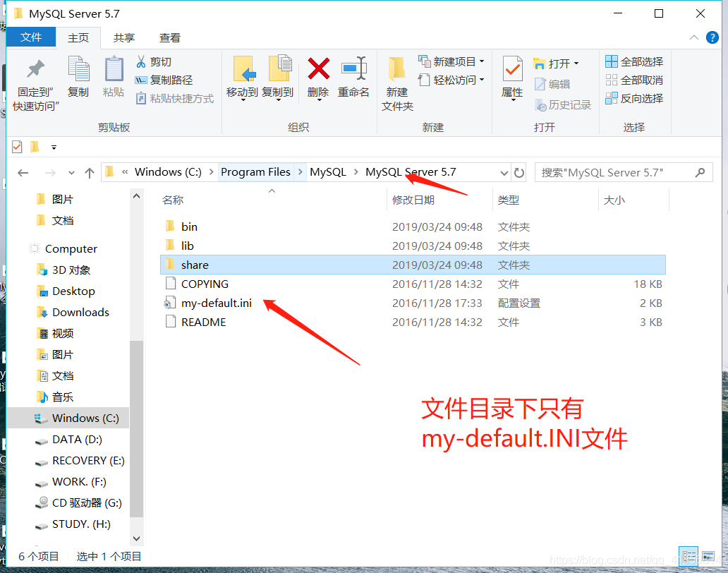Click Edit (编辑) in the Open group
Image resolution: width=728 pixels, height=573 pixels.
click(552, 84)
